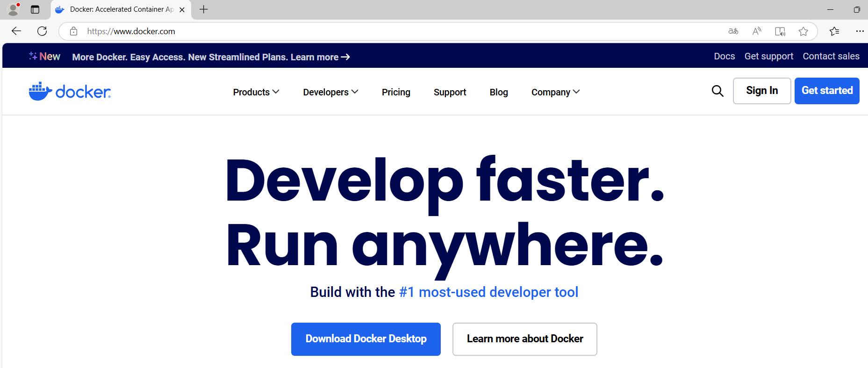
Task: Close the Docker browser tab
Action: (x=182, y=9)
